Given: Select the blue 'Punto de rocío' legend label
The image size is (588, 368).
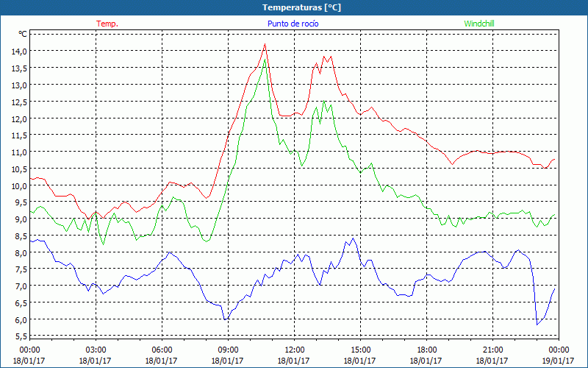Looking at the screenshot, I should [293, 24].
